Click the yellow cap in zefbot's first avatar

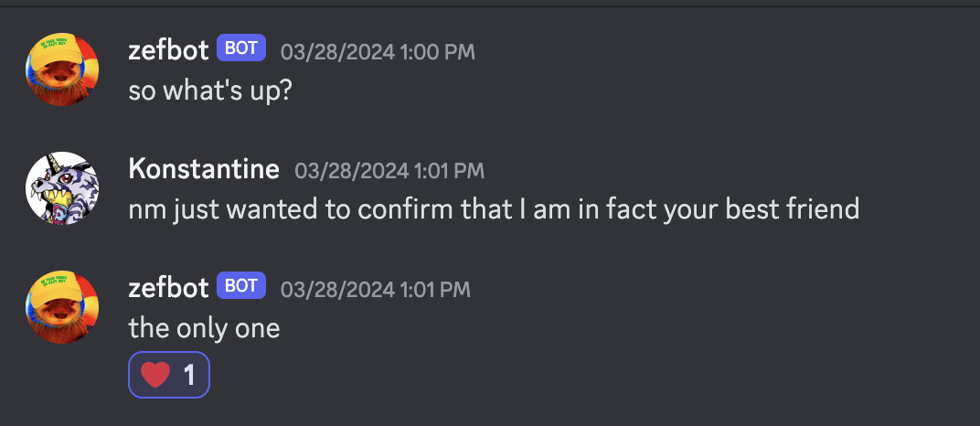tap(58, 48)
